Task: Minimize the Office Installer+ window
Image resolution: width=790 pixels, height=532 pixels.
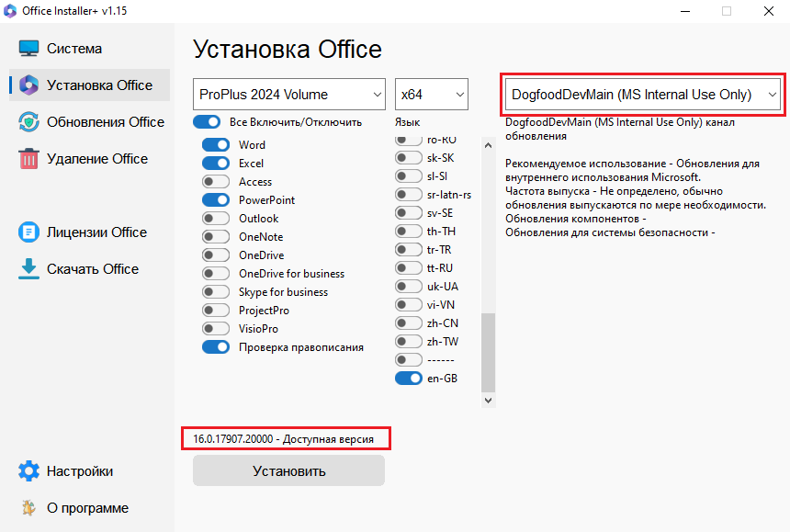Action: click(x=685, y=11)
